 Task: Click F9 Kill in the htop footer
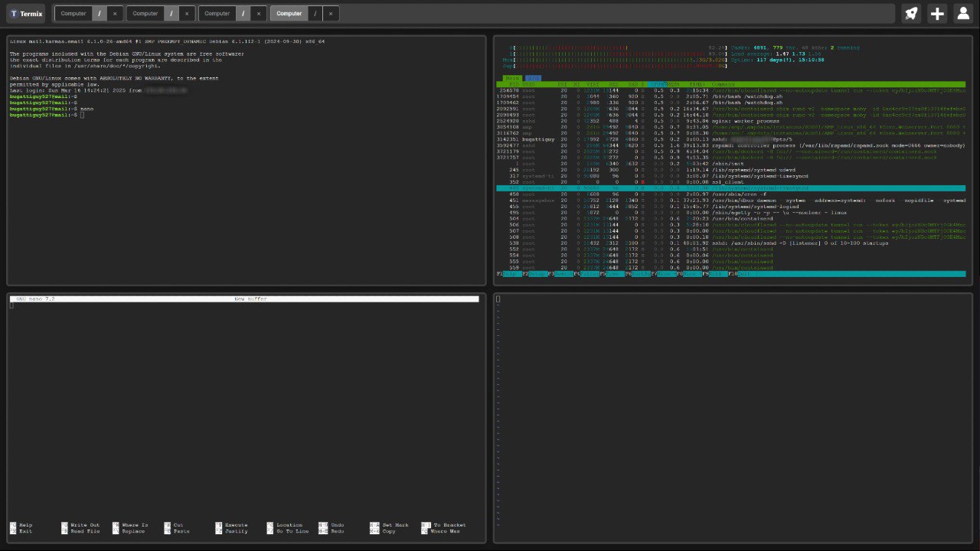click(716, 273)
